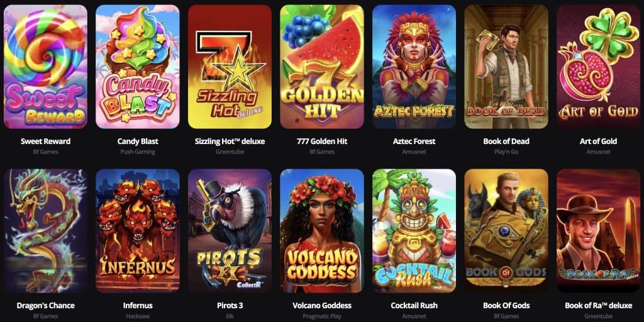
Task: Click the "Pragmatic Play" provider label
Action: (x=322, y=316)
